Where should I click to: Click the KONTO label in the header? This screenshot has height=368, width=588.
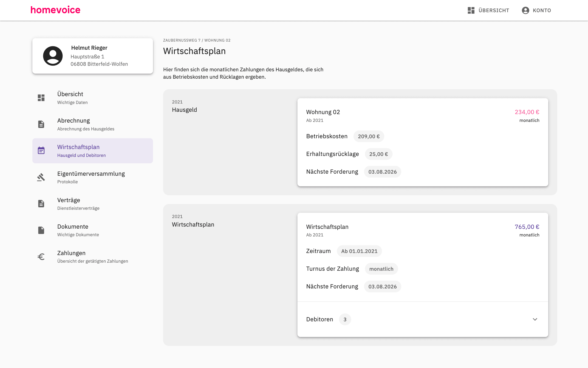(542, 11)
